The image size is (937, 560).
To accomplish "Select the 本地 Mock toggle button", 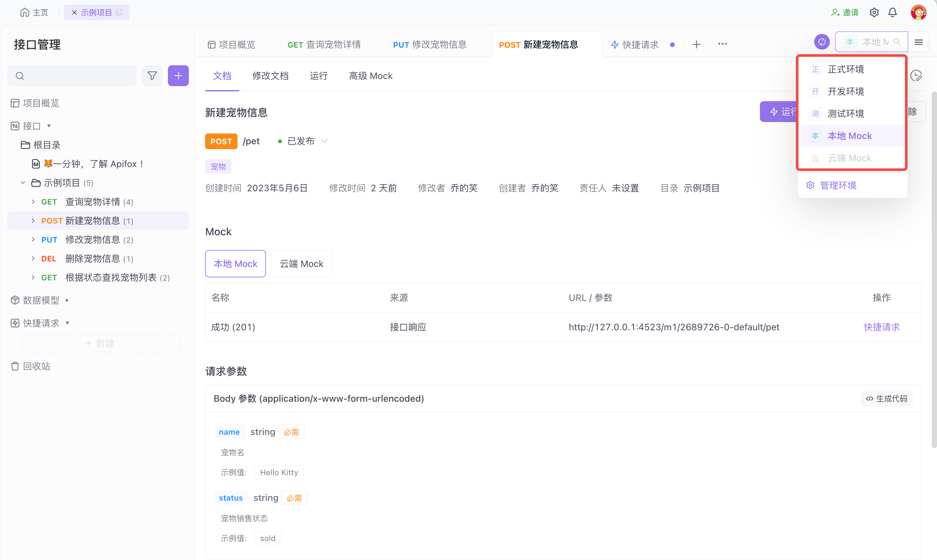I will [x=235, y=264].
